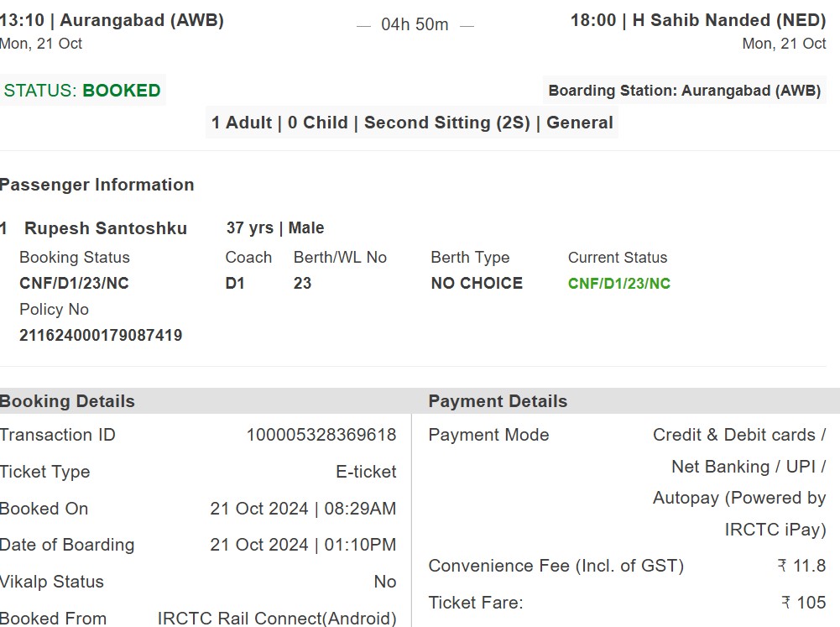Click the E-ticket Ticket Type value
Screen dimensions: 840x627
pos(366,472)
